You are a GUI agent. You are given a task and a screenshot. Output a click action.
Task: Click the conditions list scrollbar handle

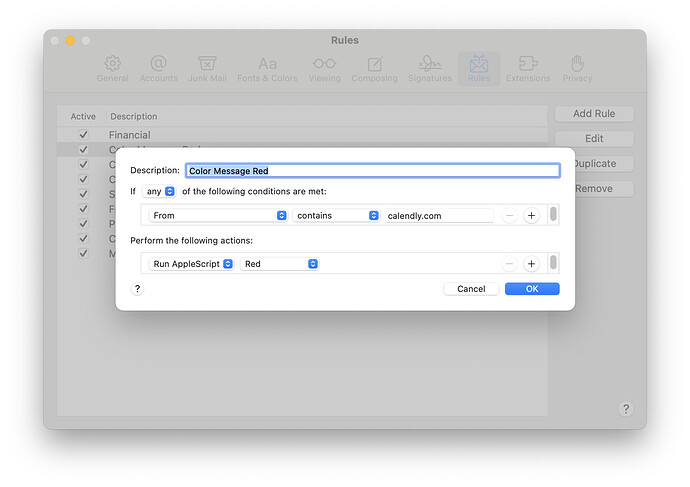click(553, 214)
